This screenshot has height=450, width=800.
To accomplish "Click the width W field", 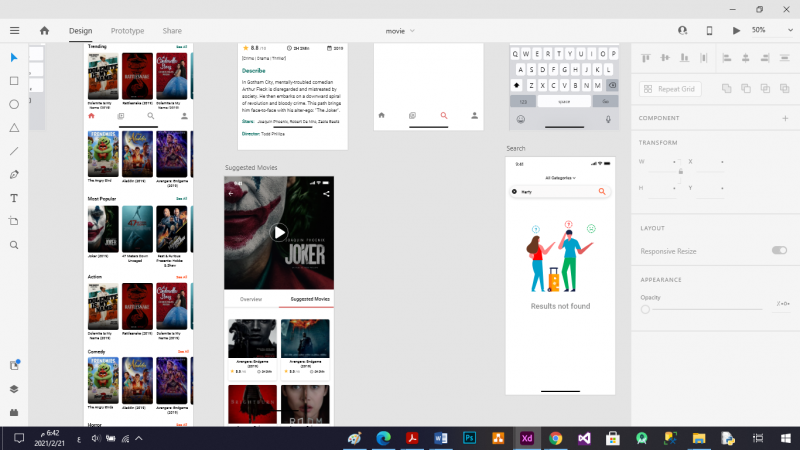I will 662,162.
